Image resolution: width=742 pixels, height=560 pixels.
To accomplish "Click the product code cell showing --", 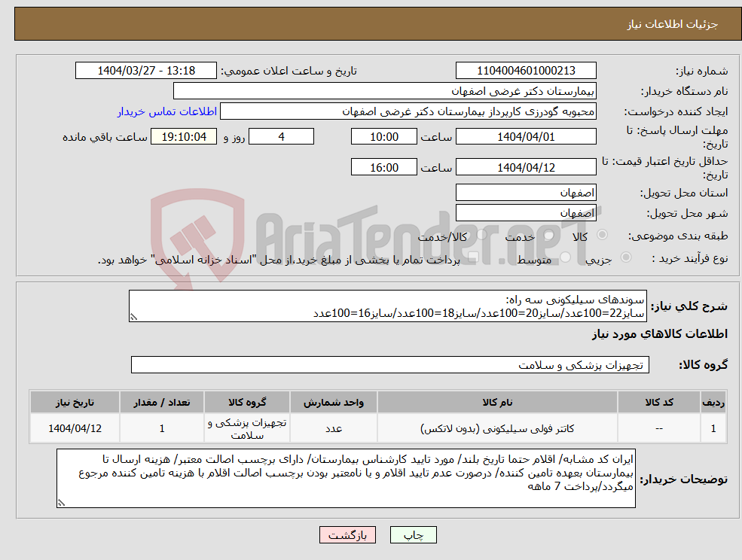I will [659, 428].
